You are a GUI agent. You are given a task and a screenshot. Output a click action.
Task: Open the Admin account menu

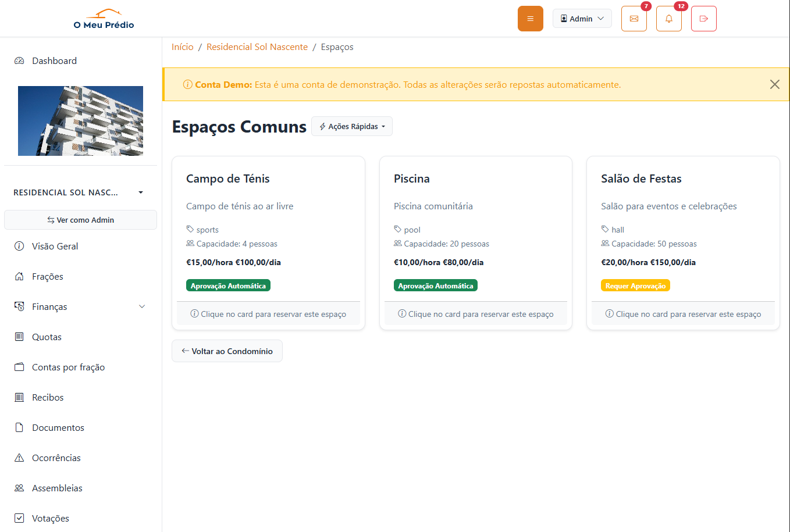coord(582,18)
